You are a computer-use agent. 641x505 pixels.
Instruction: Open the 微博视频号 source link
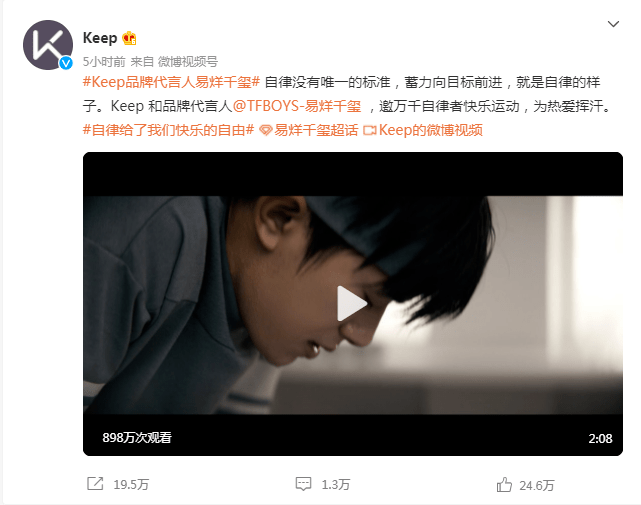click(188, 62)
